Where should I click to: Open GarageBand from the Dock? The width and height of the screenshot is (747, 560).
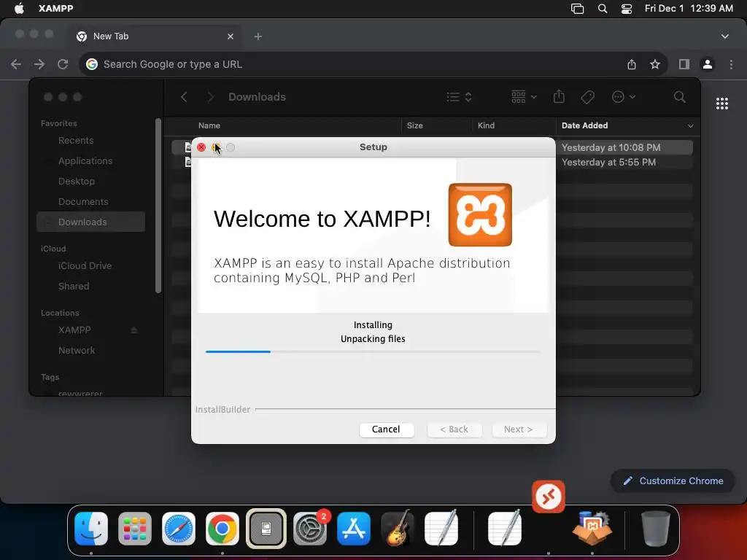(398, 529)
